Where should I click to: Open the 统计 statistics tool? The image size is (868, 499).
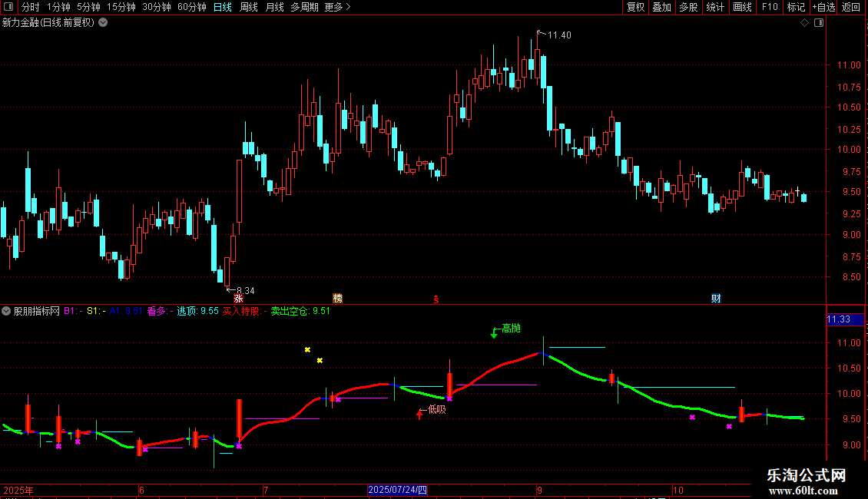(x=714, y=7)
